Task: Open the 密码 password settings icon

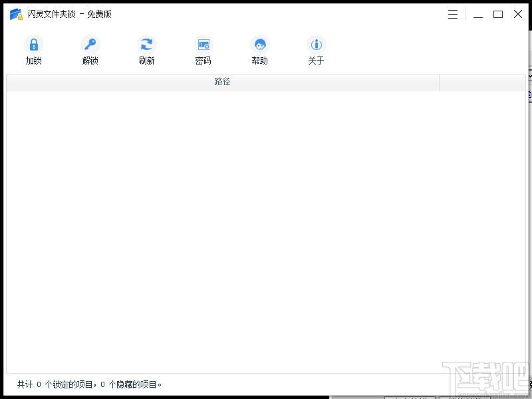Action: tap(203, 45)
